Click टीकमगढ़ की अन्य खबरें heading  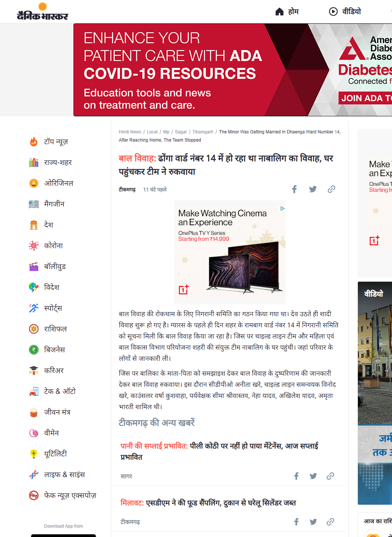click(x=156, y=423)
